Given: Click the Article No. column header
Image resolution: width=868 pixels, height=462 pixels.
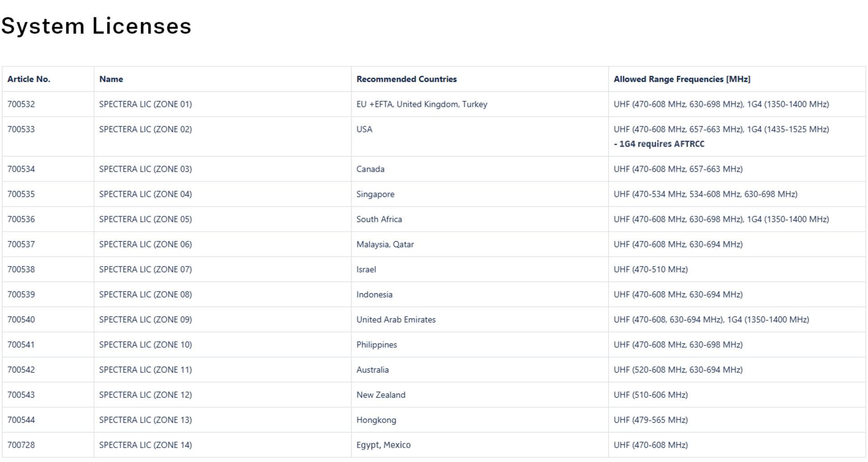Looking at the screenshot, I should pos(29,79).
